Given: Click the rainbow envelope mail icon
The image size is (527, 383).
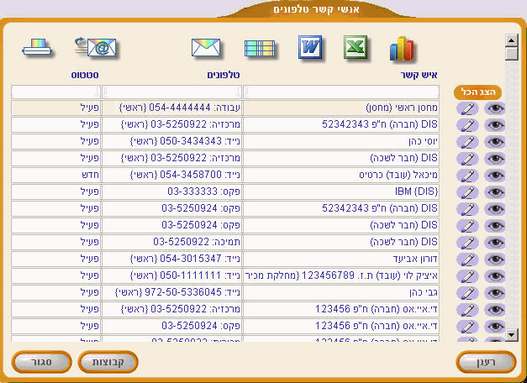Looking at the screenshot, I should click(206, 48).
